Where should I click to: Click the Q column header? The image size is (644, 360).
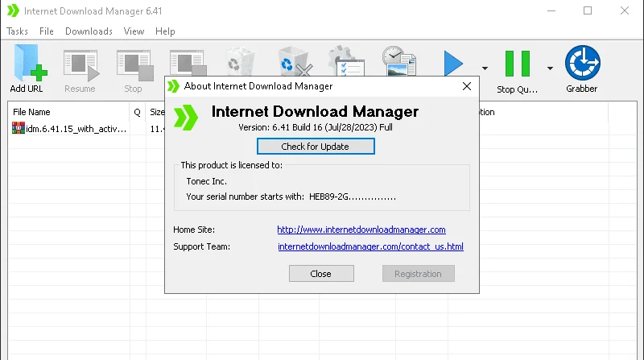click(x=137, y=112)
